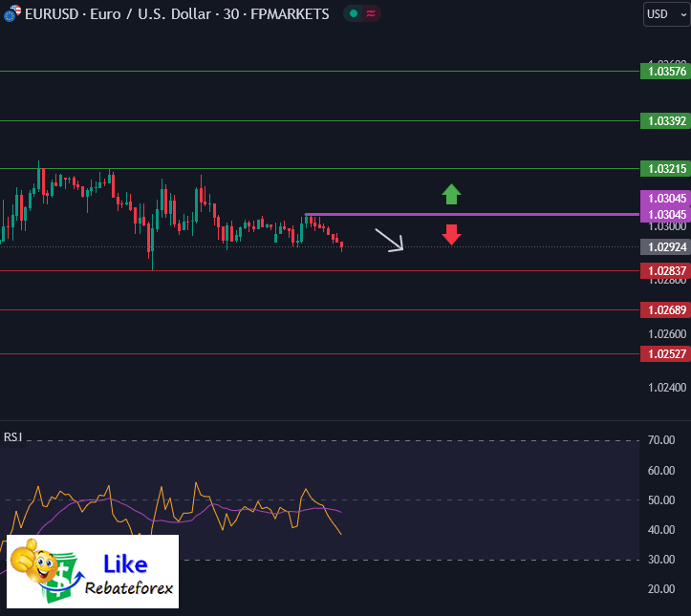Click the 30.00 RSI scale value
Screen dimensions: 691x616
[661, 560]
